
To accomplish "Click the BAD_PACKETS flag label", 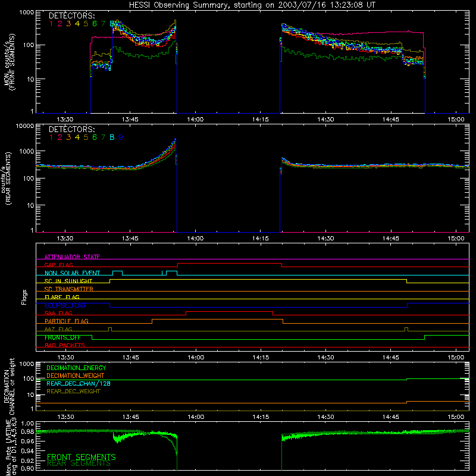I will 65,345.
